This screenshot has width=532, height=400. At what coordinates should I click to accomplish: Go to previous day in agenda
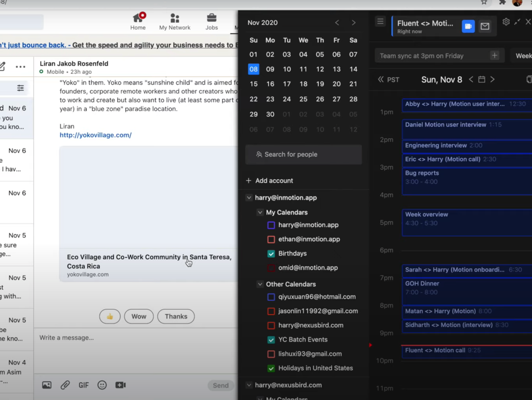coord(471,79)
